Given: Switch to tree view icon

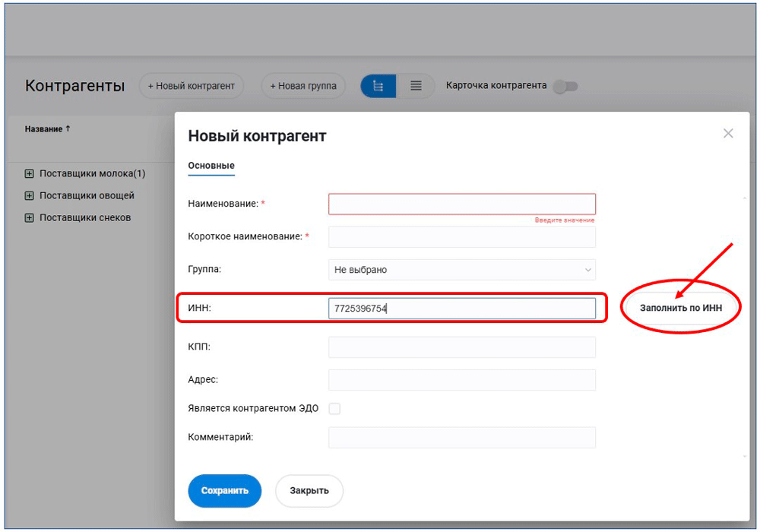Looking at the screenshot, I should [378, 86].
